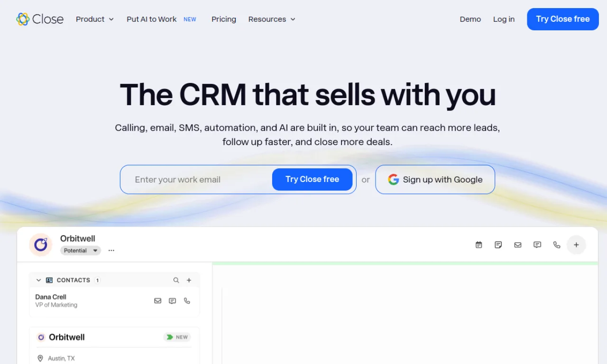Click the phone icon in the Orbitwell header
This screenshot has height=364, width=607.
557,245
